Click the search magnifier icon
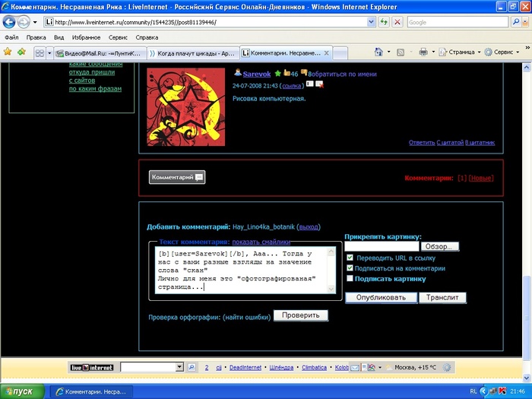Screen dimensions: 532x399 click(516, 22)
